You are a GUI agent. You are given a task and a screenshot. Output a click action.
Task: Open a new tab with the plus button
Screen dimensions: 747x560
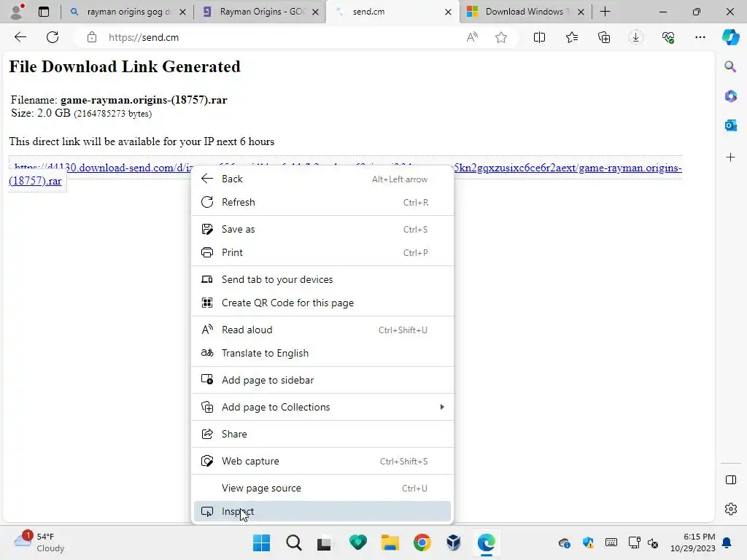tap(605, 12)
